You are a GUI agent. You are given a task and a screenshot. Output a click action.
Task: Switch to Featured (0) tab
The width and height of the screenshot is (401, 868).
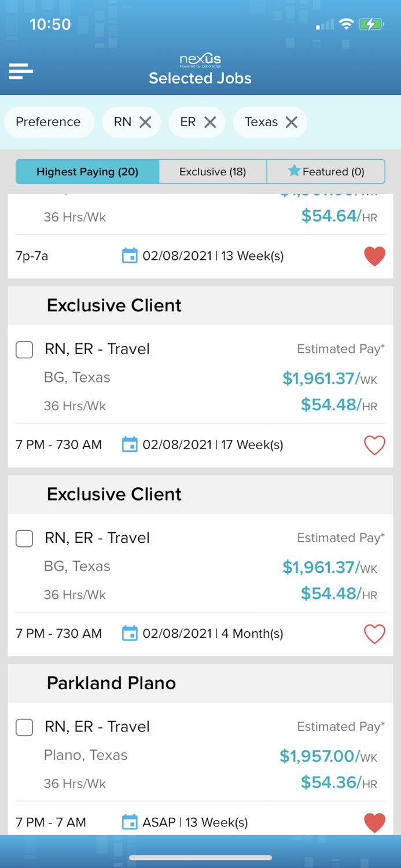tap(326, 172)
